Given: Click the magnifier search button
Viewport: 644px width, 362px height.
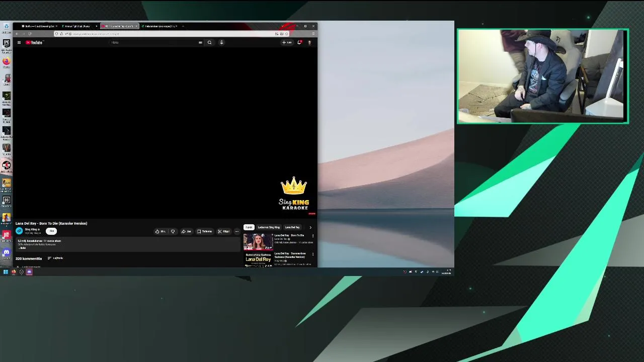Looking at the screenshot, I should (x=209, y=43).
